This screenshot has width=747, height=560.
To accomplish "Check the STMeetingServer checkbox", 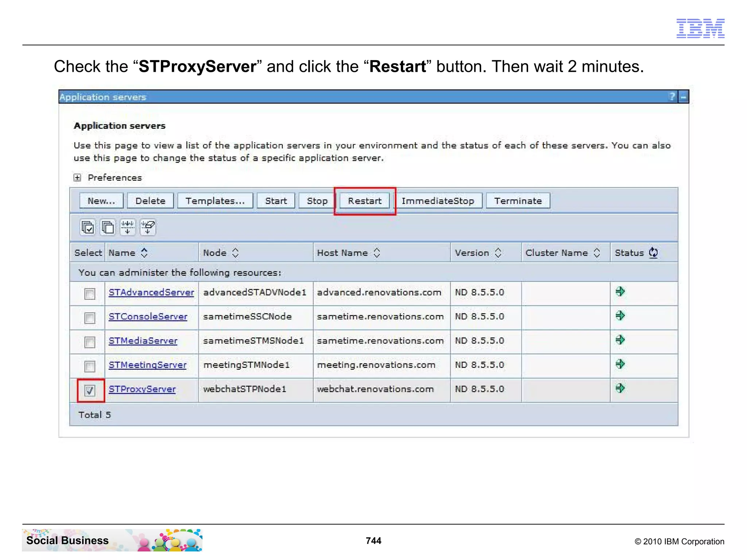I will tap(89, 366).
